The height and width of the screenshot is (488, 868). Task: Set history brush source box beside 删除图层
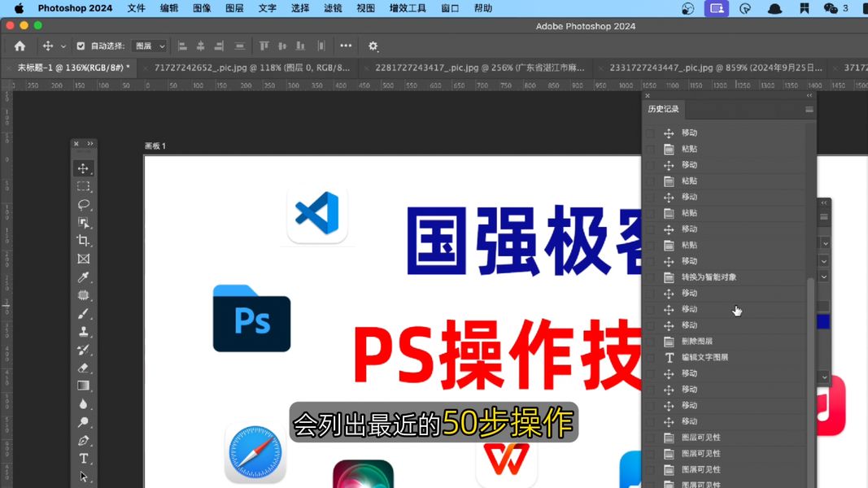point(651,342)
